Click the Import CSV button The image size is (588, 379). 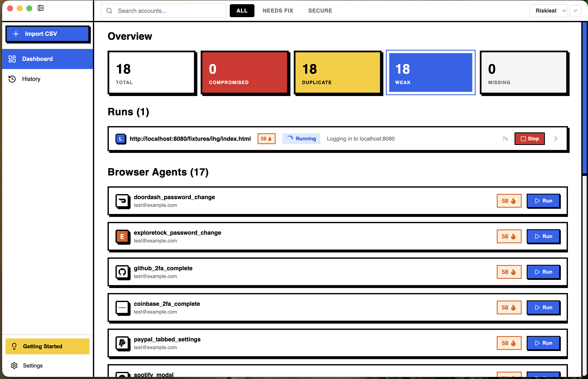(48, 34)
